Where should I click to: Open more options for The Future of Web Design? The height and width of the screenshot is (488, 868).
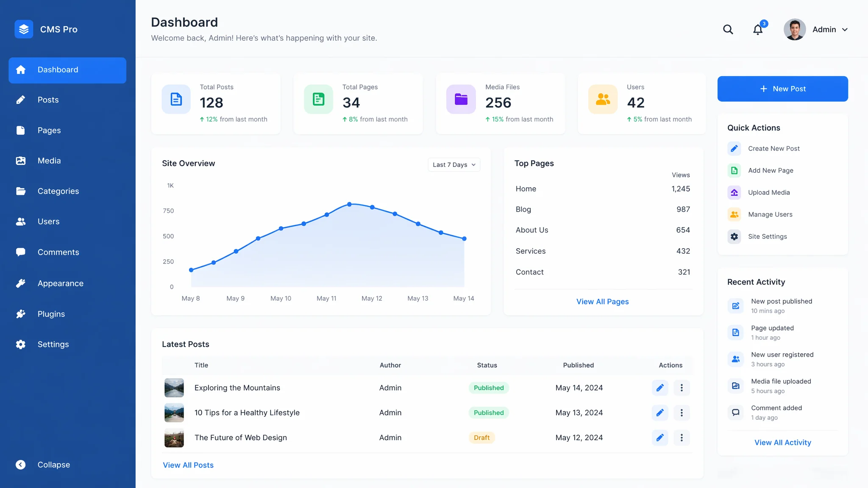tap(682, 438)
